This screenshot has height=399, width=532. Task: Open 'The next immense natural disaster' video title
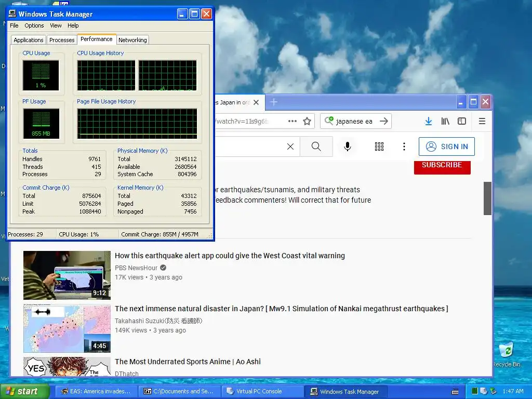click(281, 309)
